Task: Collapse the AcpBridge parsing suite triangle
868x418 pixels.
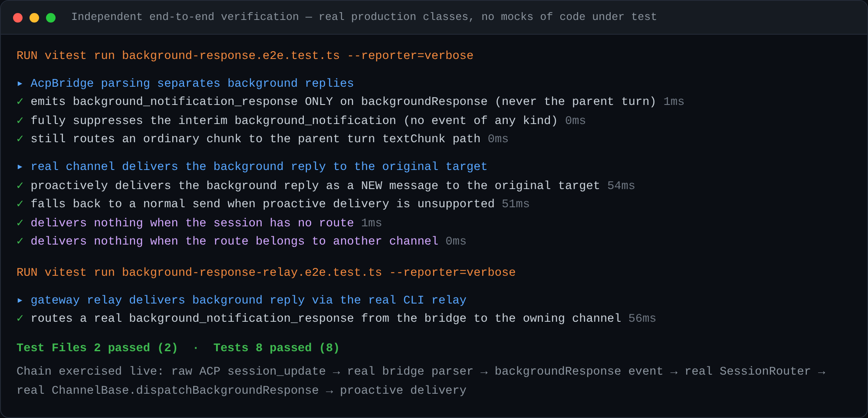Action: point(20,83)
